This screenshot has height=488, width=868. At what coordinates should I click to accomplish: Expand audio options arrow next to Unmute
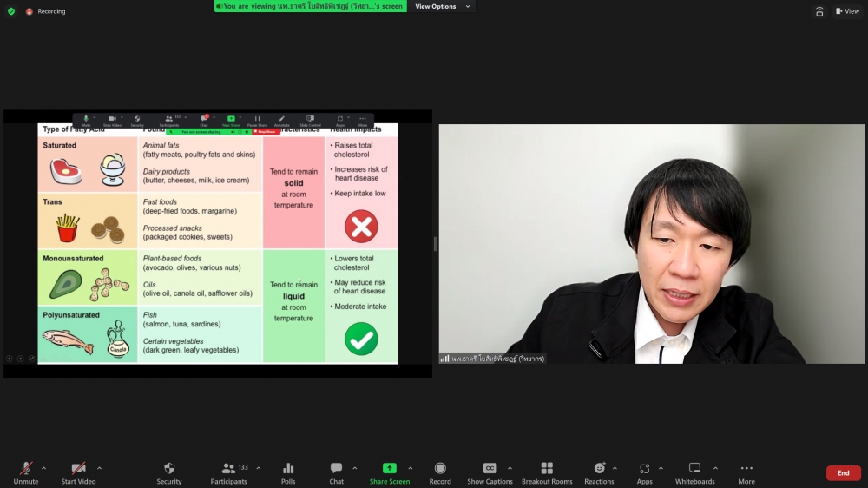43,468
